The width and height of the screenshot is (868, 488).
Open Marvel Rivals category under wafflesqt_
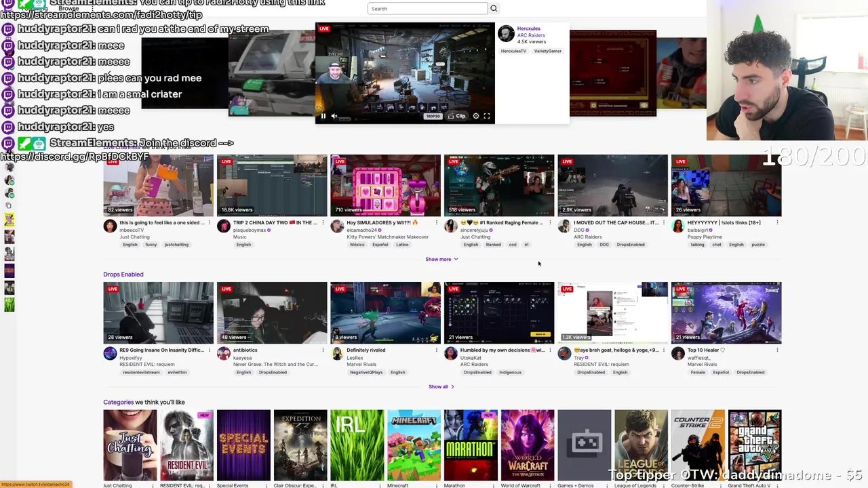[x=703, y=365]
